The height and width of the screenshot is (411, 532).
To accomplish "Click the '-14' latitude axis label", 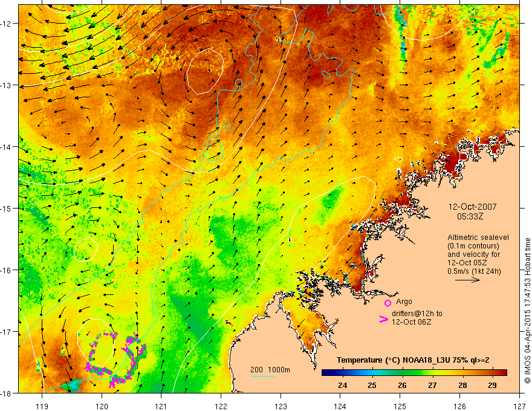I will (x=7, y=147).
